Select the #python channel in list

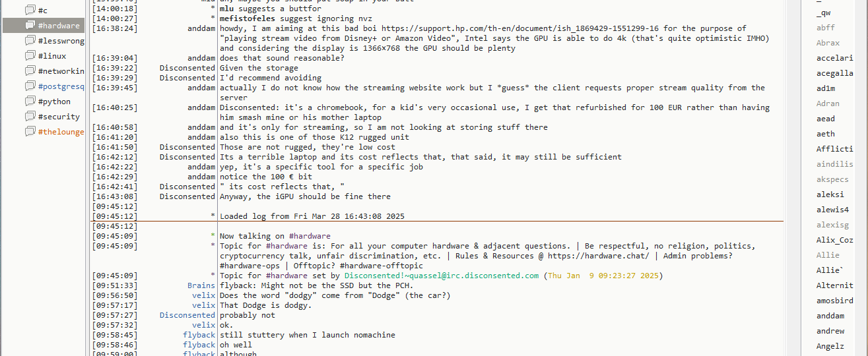click(x=54, y=102)
